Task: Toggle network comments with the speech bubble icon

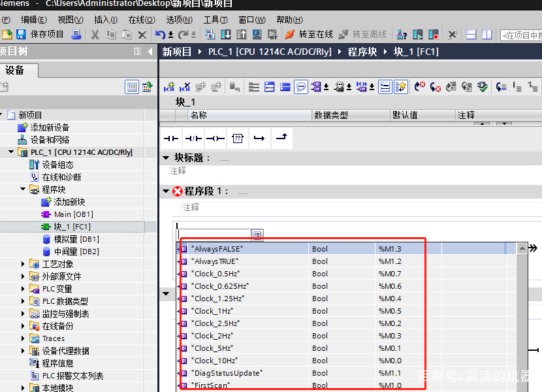Action: coord(300,86)
